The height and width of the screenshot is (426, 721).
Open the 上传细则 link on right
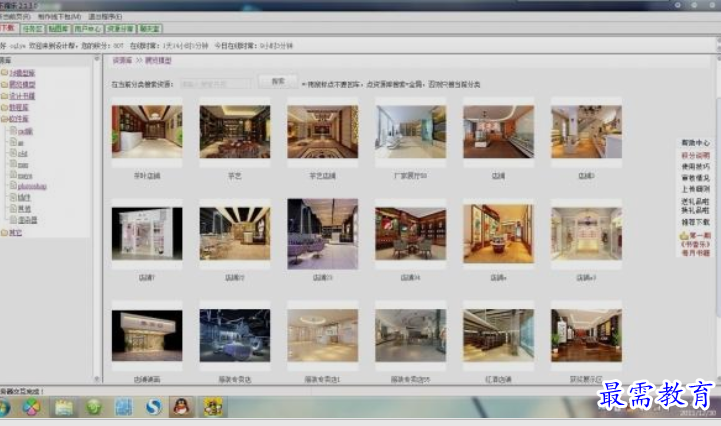[695, 189]
